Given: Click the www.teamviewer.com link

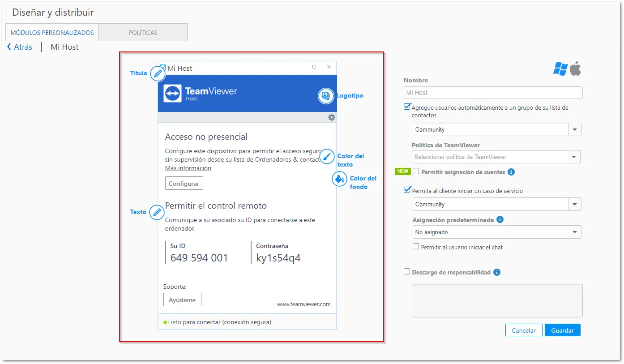Looking at the screenshot, I should click(x=304, y=304).
